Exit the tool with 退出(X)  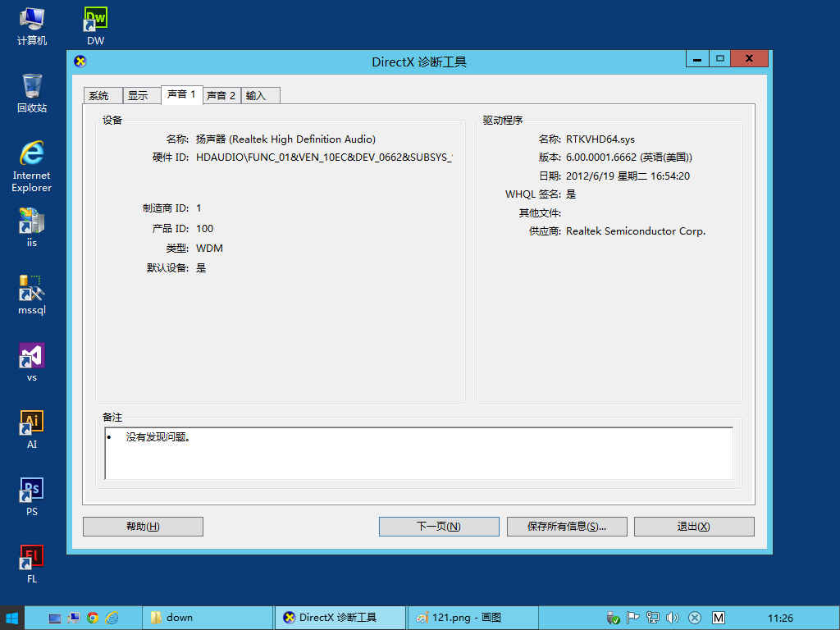[694, 527]
